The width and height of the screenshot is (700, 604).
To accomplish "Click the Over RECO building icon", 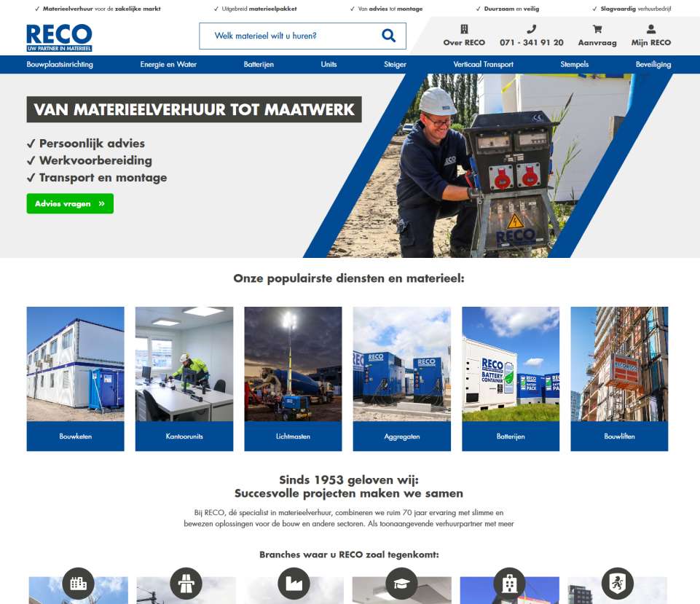I will tap(464, 29).
